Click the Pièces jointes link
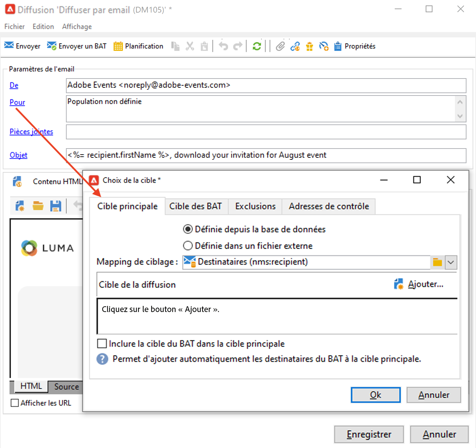This screenshot has width=476, height=448. tap(31, 132)
